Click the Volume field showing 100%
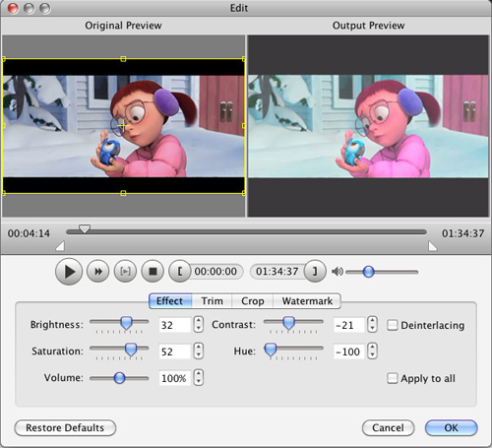The width and height of the screenshot is (492, 448). (x=174, y=378)
